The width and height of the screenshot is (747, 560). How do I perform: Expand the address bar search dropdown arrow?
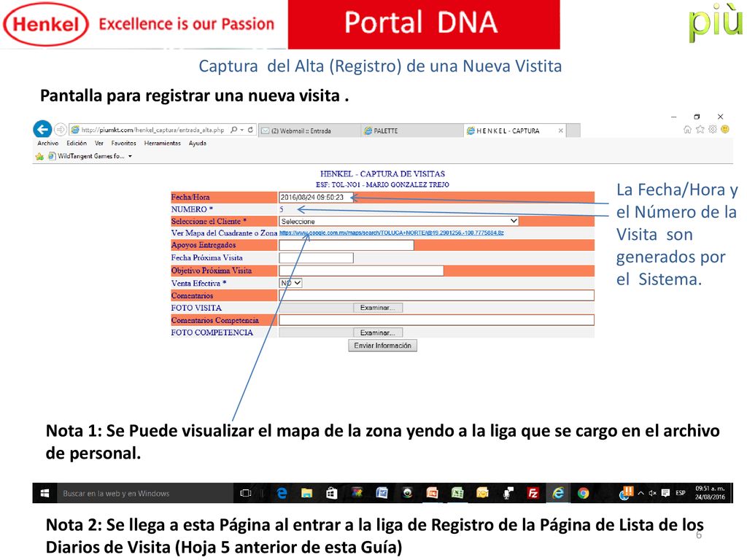click(242, 130)
